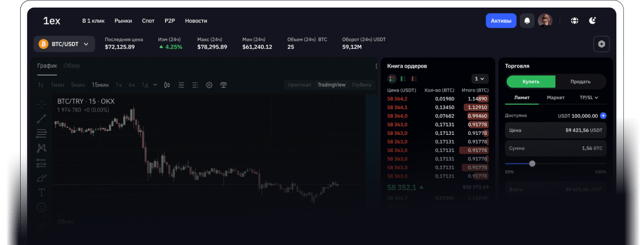Select the pattern drawing tool
Viewport: 644px width, 245px height.
(41, 148)
